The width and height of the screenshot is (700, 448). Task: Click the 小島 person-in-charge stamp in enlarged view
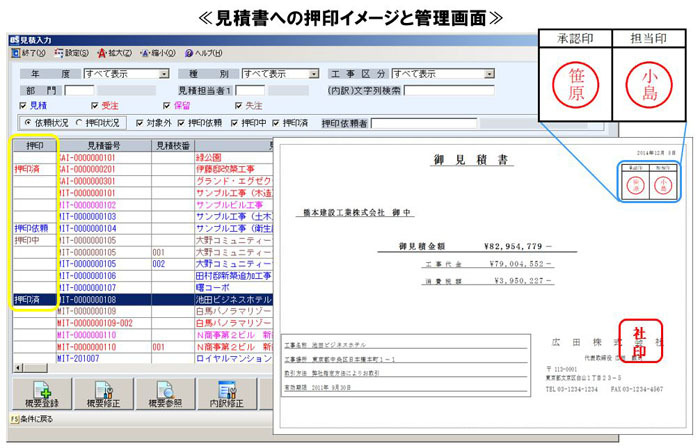pyautogui.click(x=649, y=84)
